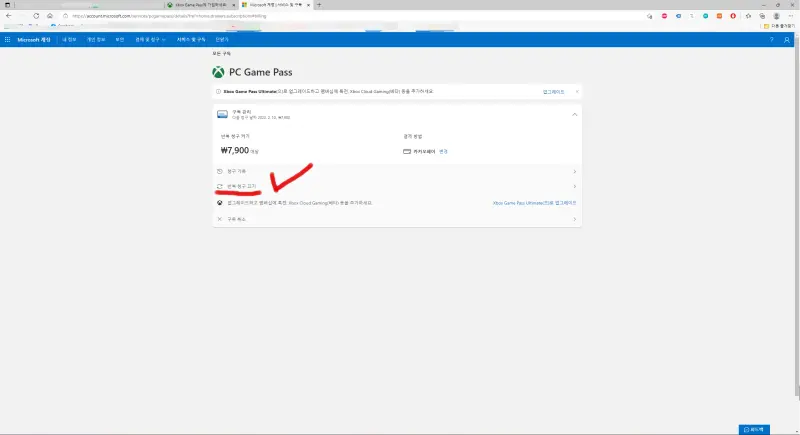The image size is (800, 435).
Task: Click the blue extension icon in toolbar
Action: [x=678, y=16]
